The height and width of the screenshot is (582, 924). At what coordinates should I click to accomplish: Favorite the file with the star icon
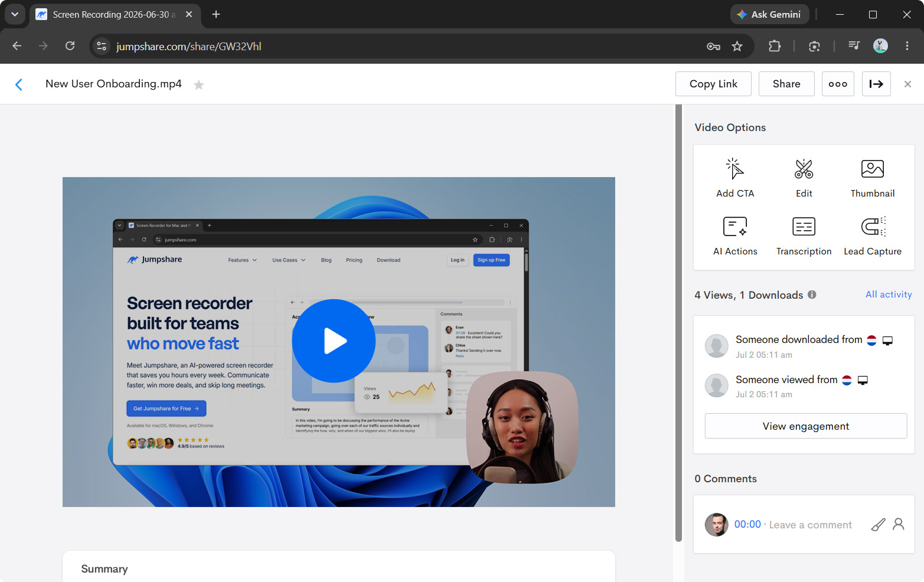[x=199, y=85]
